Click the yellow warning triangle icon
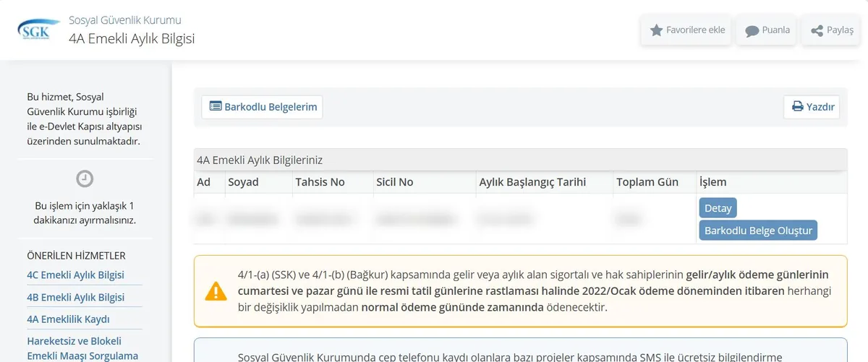This screenshot has height=362, width=868. pyautogui.click(x=216, y=291)
